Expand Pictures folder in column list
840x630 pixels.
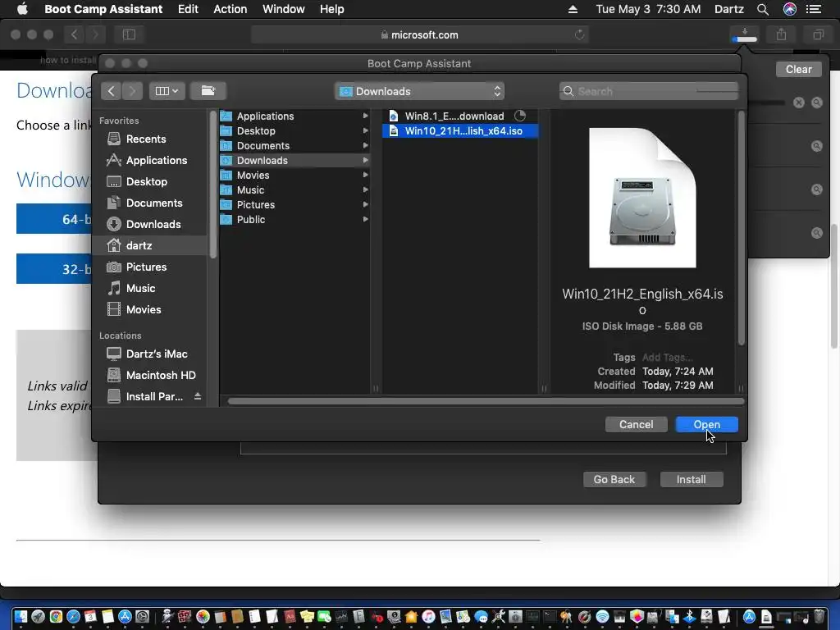(365, 204)
